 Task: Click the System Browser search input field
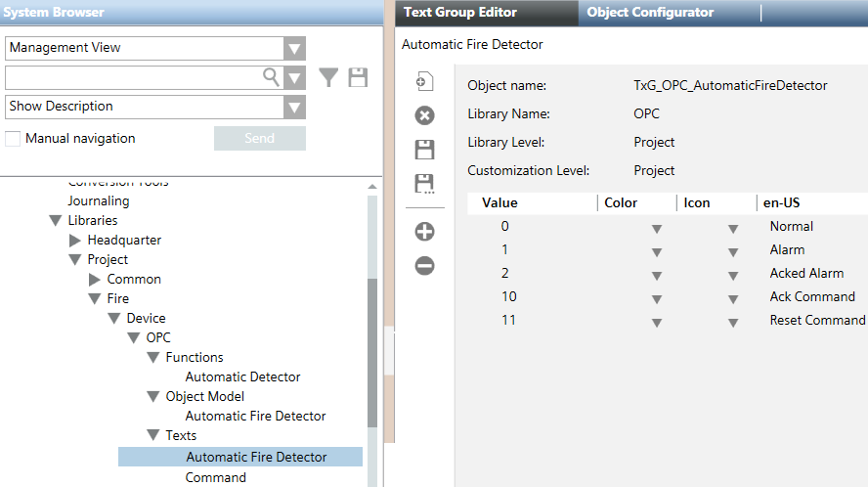(134, 77)
